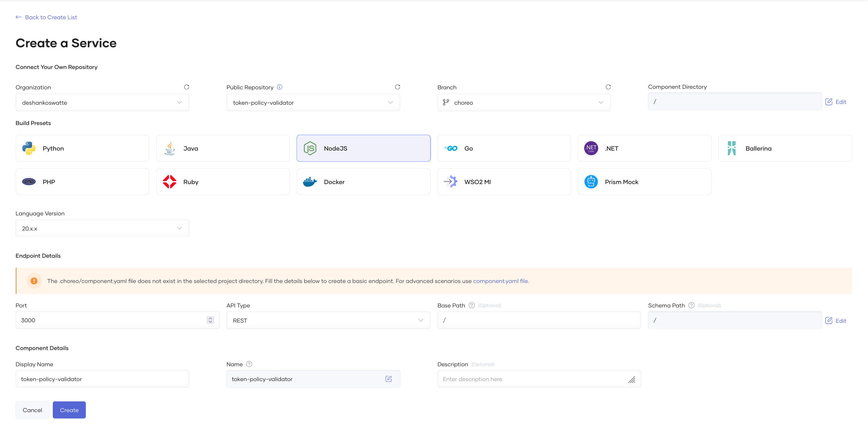Select the Prism Mock build preset
Viewport: 868px width, 447px height.
pos(644,182)
